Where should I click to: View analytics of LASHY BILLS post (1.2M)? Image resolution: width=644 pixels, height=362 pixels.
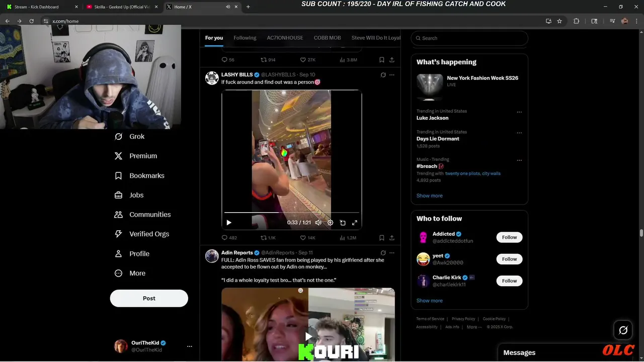click(348, 238)
